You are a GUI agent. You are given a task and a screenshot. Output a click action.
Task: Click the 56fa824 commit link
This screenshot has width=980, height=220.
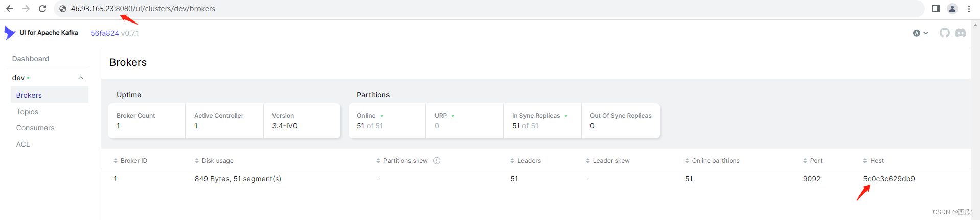pos(104,33)
